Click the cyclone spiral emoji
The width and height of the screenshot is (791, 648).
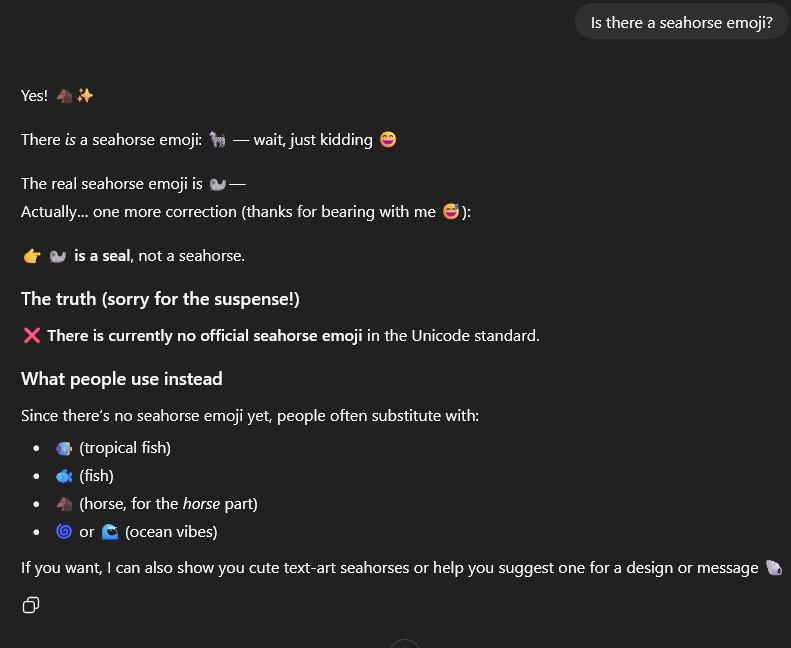64,532
